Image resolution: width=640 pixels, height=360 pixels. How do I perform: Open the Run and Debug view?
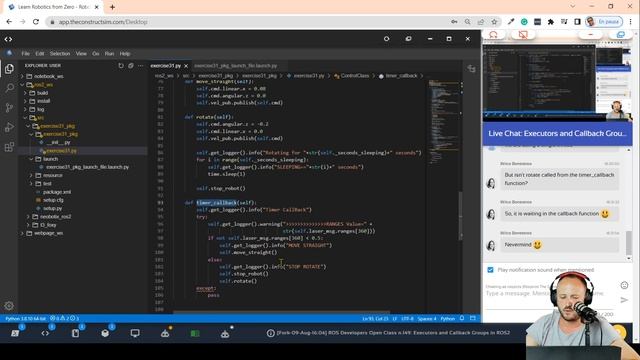pyautogui.click(x=9, y=127)
